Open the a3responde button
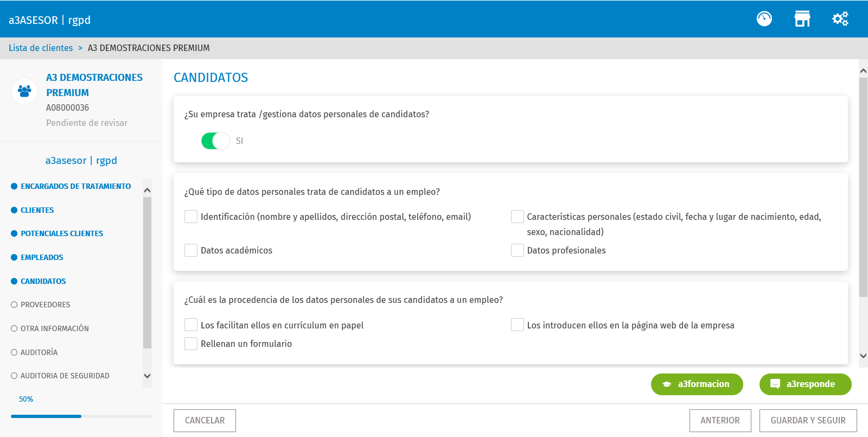Screen dimensions: 868x437 (x=806, y=384)
